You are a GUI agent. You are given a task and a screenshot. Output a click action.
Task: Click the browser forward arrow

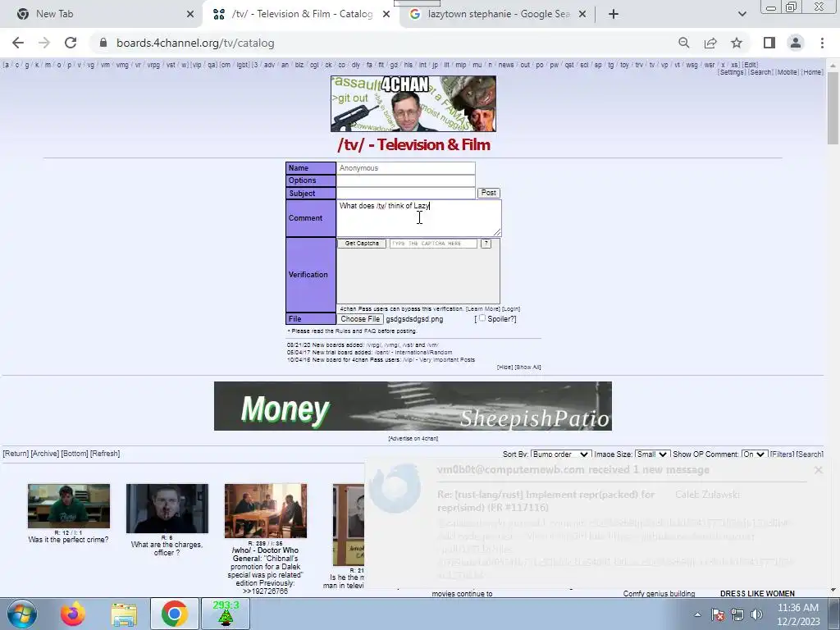pos(44,43)
